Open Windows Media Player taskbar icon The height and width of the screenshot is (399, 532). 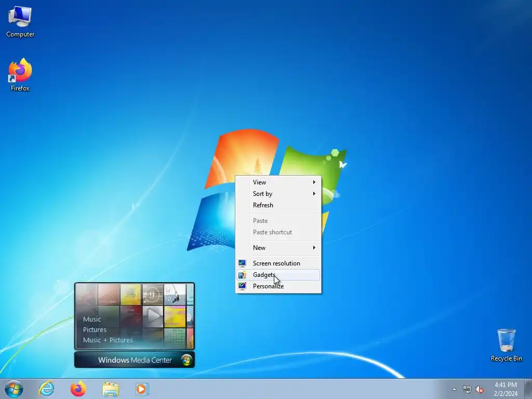[x=142, y=389]
